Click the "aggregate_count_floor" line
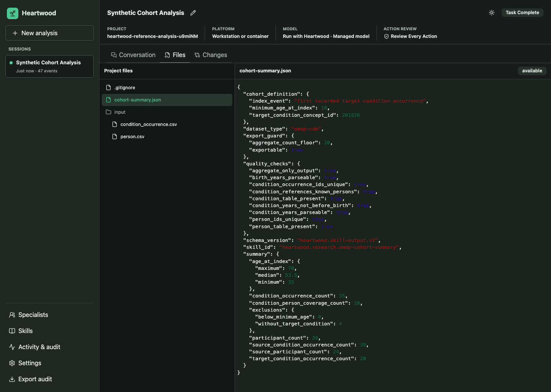Image resolution: width=551 pixels, height=392 pixels. (291, 143)
